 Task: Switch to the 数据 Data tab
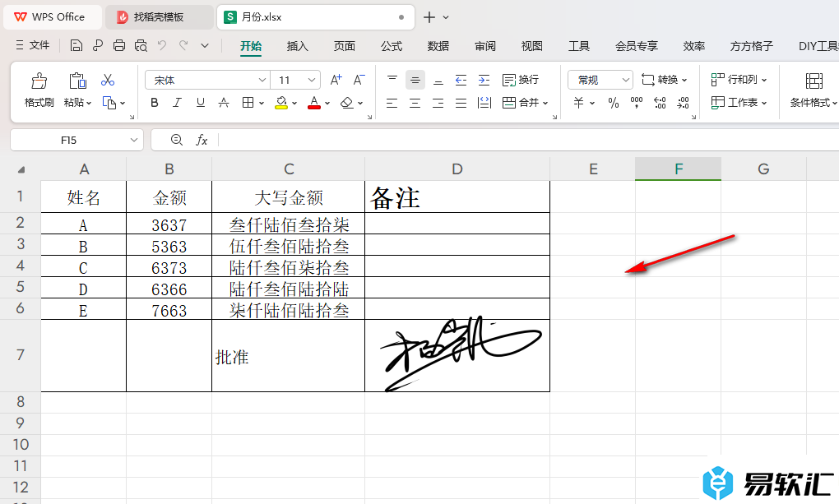pos(438,46)
